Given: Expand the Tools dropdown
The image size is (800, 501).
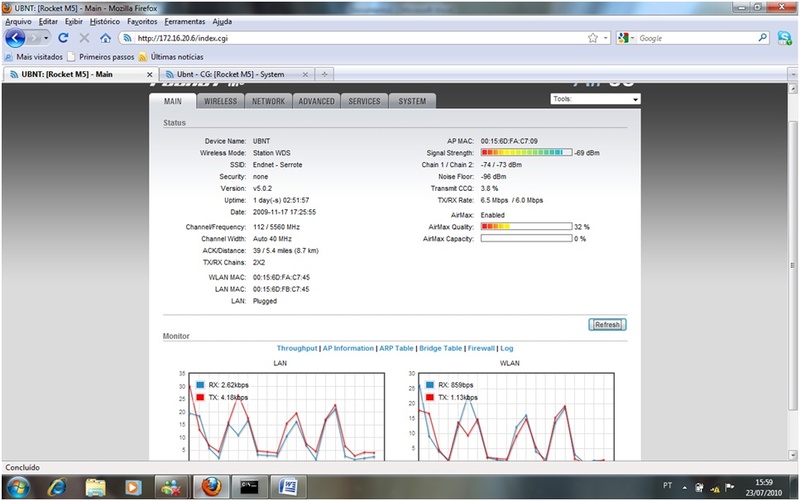Looking at the screenshot, I should [x=595, y=99].
